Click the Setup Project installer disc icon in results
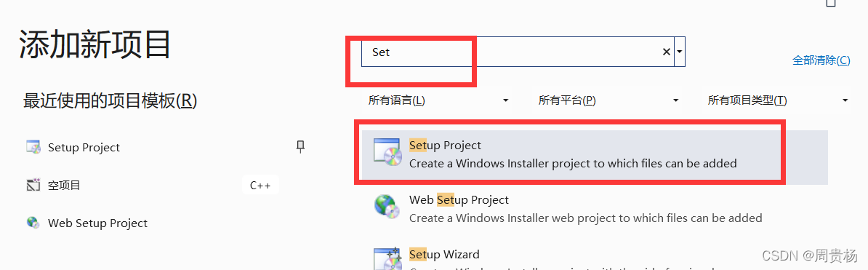This screenshot has height=270, width=868. click(387, 152)
